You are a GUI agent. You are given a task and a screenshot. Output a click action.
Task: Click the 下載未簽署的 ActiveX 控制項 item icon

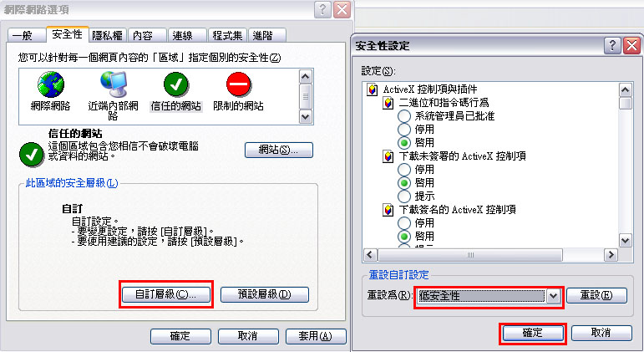tap(388, 156)
